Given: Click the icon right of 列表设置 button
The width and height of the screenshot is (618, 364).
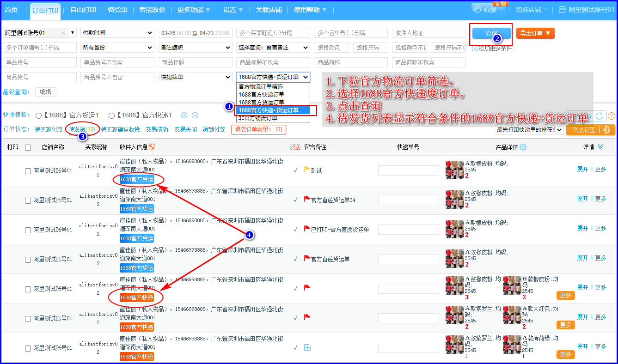Looking at the screenshot, I should coord(606,130).
